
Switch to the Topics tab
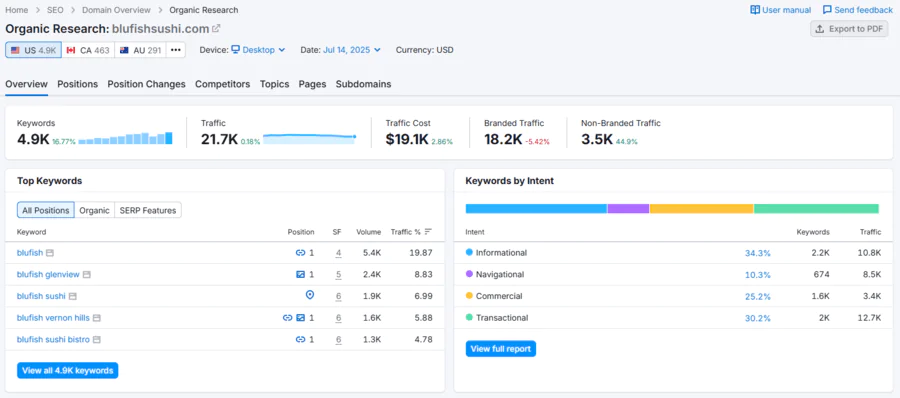(274, 84)
